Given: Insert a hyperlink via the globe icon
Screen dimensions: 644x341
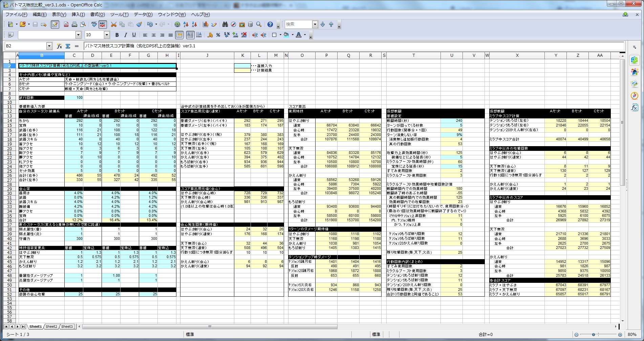Looking at the screenshot, I should coord(177,24).
